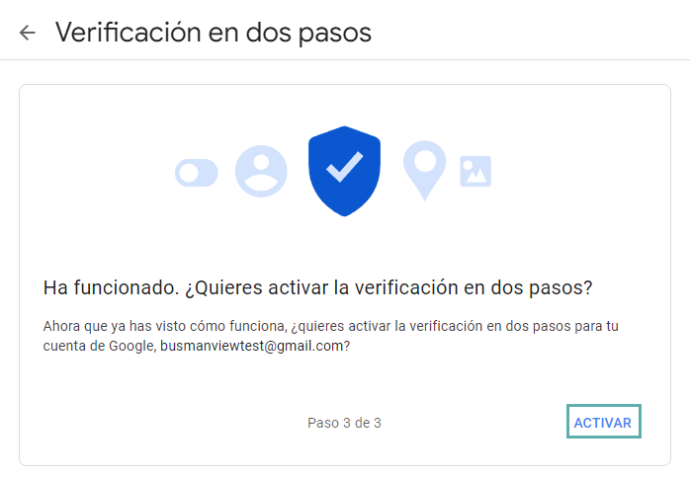This screenshot has height=480, width=690.
Task: Click the toggle knob circle in illustration
Action: tap(189, 173)
